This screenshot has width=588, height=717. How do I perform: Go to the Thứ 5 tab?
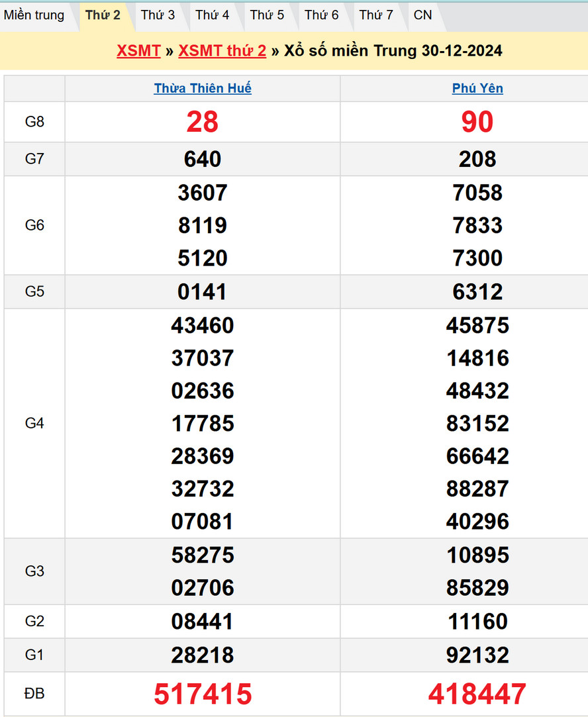[x=267, y=15]
